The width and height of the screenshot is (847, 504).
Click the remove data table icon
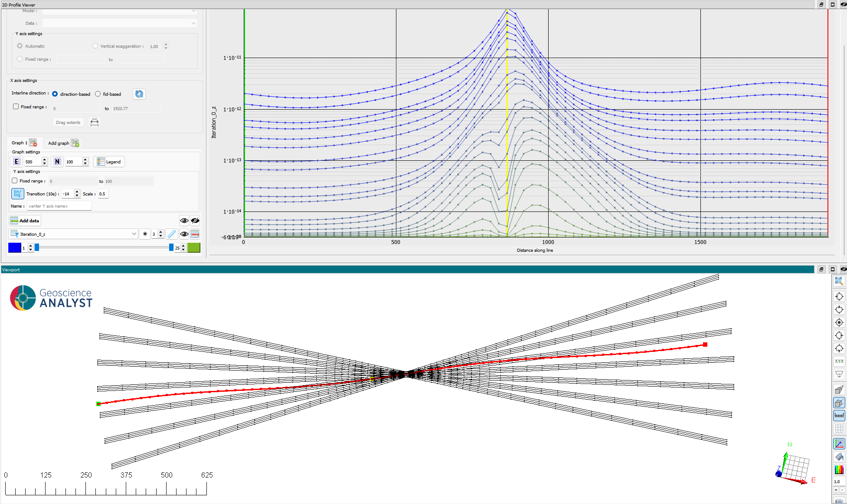(195, 234)
